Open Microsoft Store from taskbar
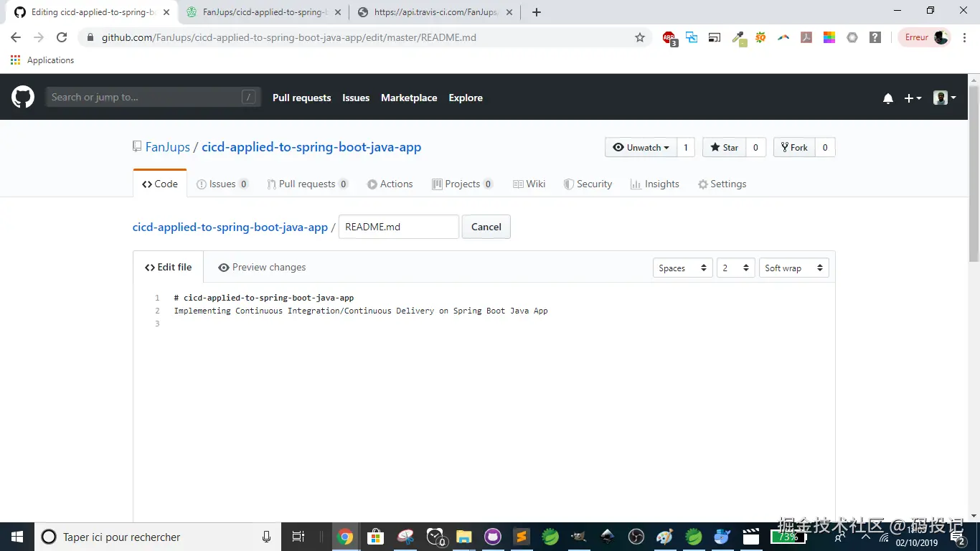This screenshot has width=980, height=551. [x=375, y=537]
